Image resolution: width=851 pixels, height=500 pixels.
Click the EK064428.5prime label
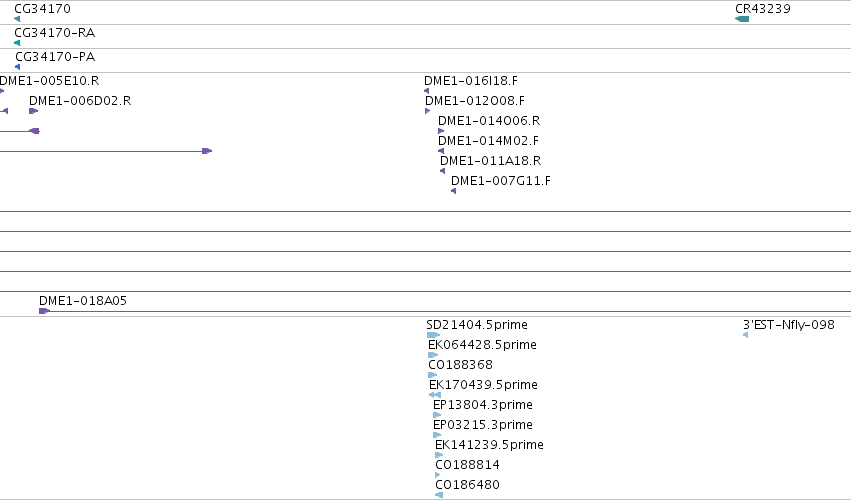[x=482, y=345]
